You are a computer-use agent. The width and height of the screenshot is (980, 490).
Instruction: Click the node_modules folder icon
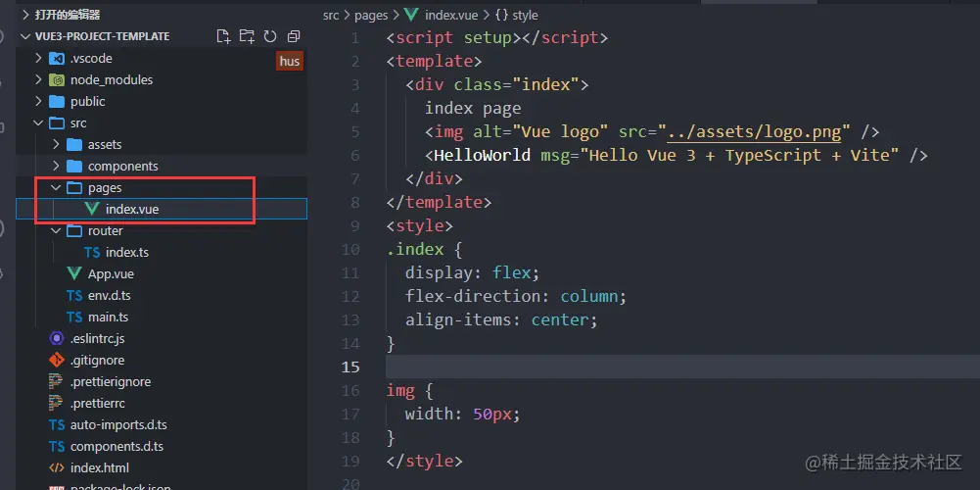(x=57, y=80)
